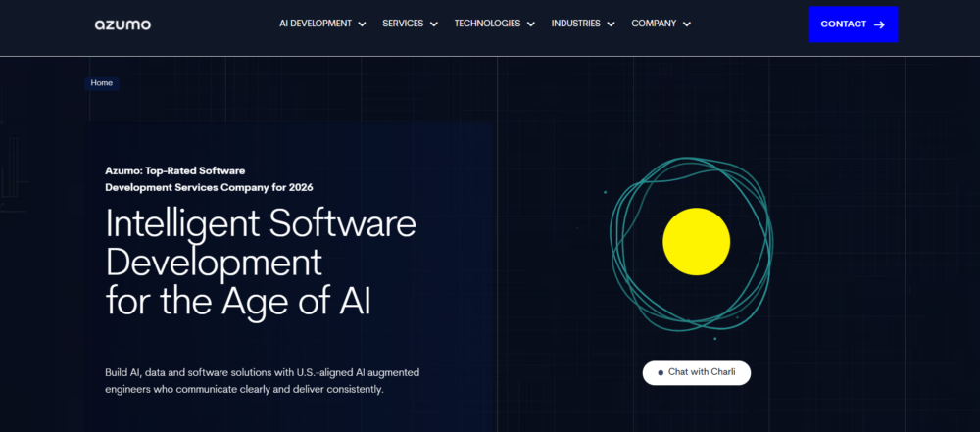Select the Home breadcrumb

click(101, 83)
